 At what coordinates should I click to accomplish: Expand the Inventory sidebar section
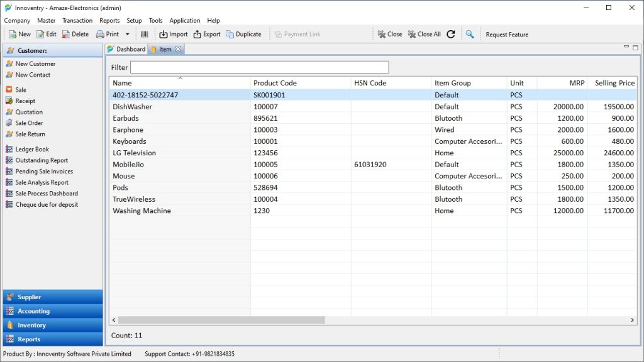point(53,325)
